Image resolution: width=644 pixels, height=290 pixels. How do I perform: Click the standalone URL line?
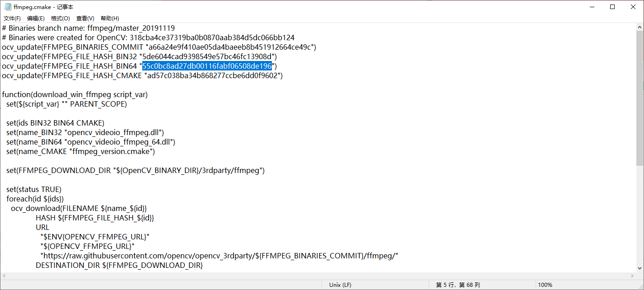tap(43, 227)
